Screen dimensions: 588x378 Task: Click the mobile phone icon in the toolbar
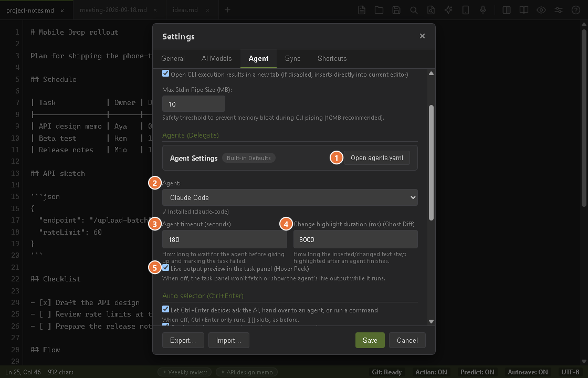click(x=466, y=10)
